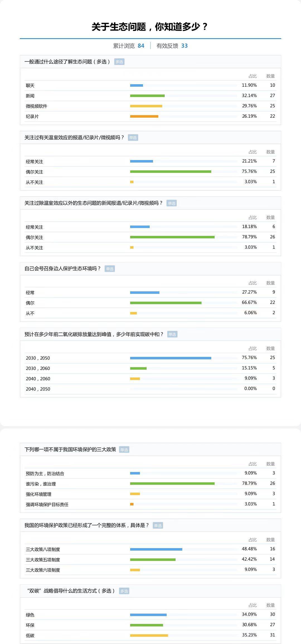Image resolution: width=301 pixels, height=644 pixels.
Task: Click the yellow bar in the 低碳 row
Action: [149, 636]
